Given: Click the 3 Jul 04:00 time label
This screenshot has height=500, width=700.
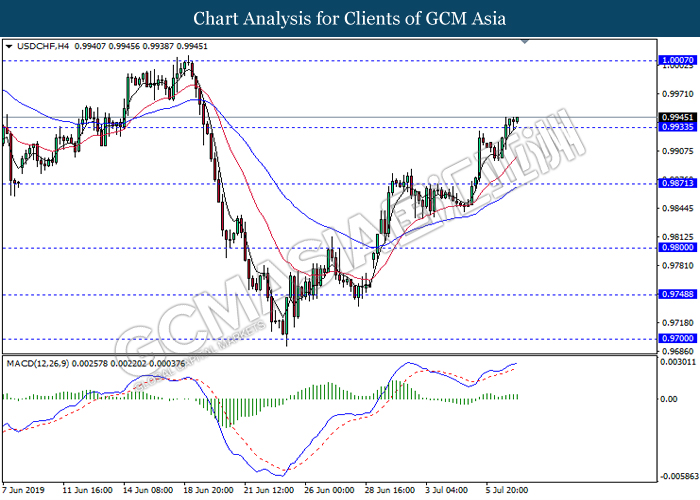Looking at the screenshot, I should pyautogui.click(x=447, y=490).
